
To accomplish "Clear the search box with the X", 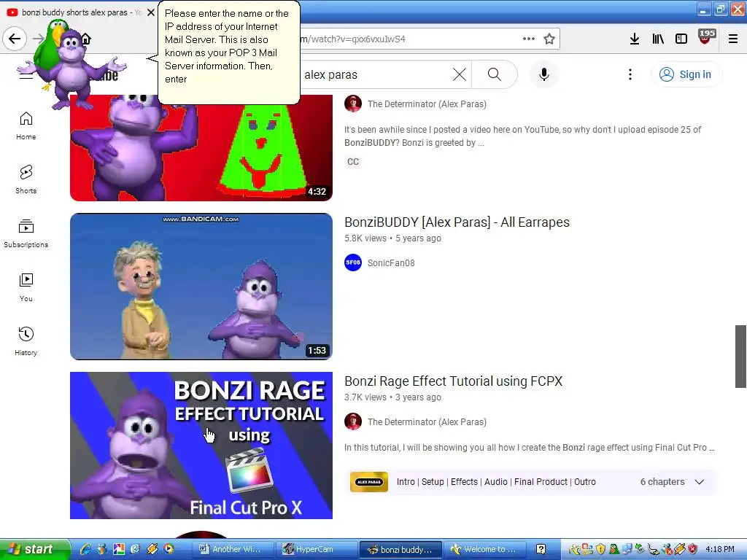I will [x=460, y=74].
